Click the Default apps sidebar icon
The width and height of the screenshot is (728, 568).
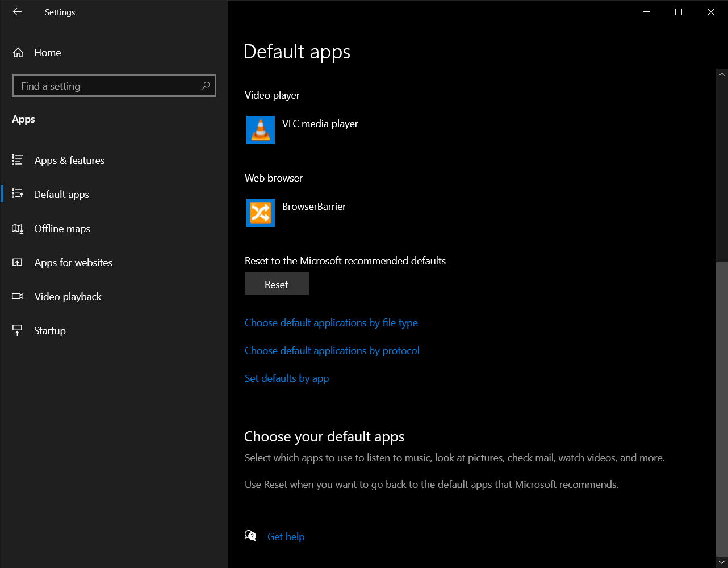pyautogui.click(x=18, y=194)
